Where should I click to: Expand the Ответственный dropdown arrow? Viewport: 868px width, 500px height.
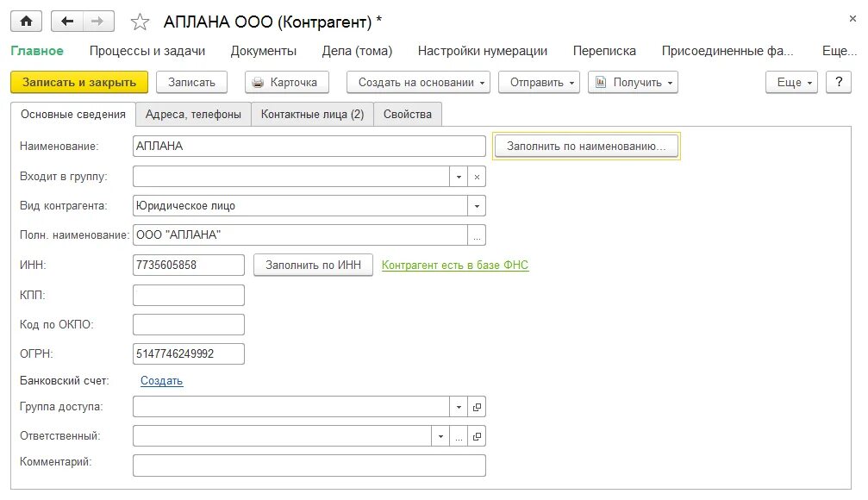[x=440, y=435]
